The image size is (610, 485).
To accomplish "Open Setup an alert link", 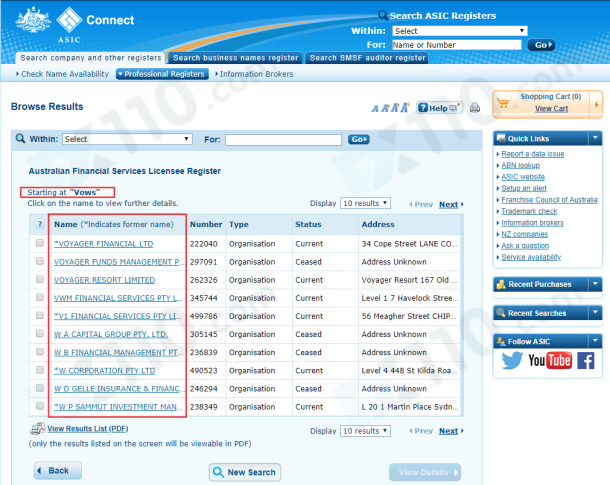I will [x=524, y=188].
